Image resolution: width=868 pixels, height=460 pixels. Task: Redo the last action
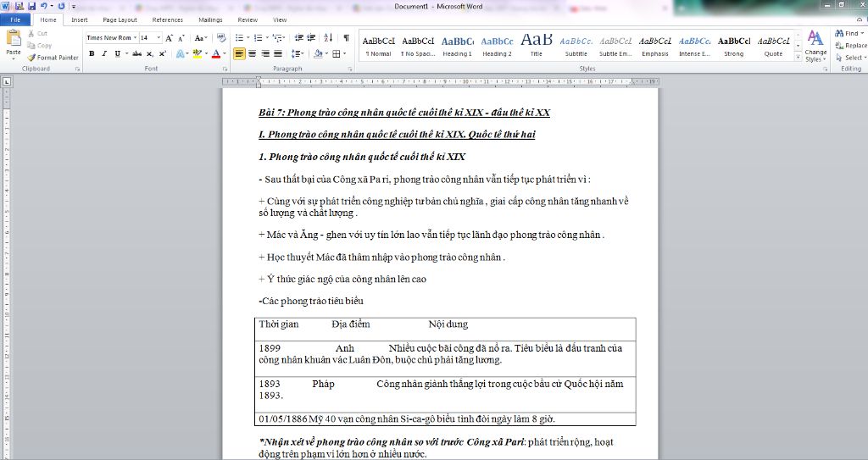(61, 6)
